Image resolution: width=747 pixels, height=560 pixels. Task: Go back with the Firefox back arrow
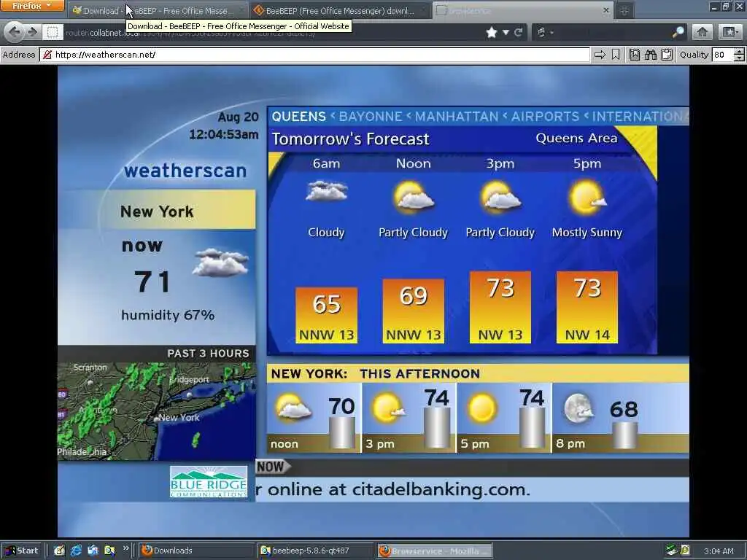click(14, 32)
